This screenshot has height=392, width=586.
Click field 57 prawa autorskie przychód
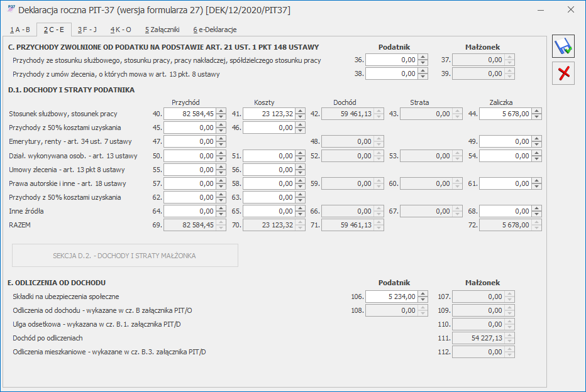coord(189,183)
